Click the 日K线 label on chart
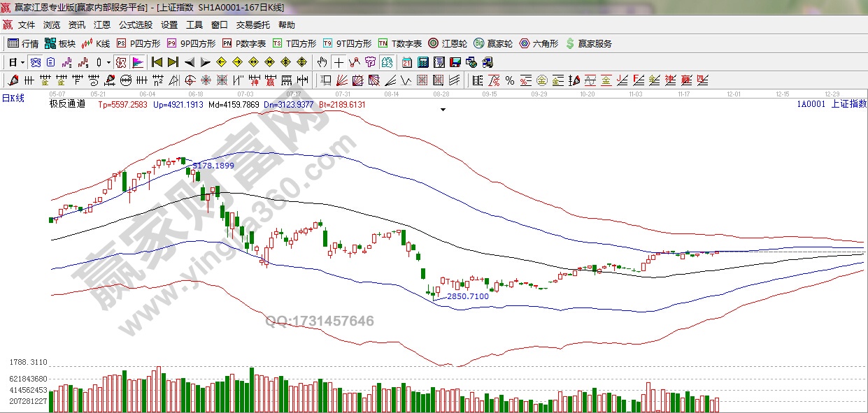Screen dimensions: 868x413 click(x=13, y=99)
